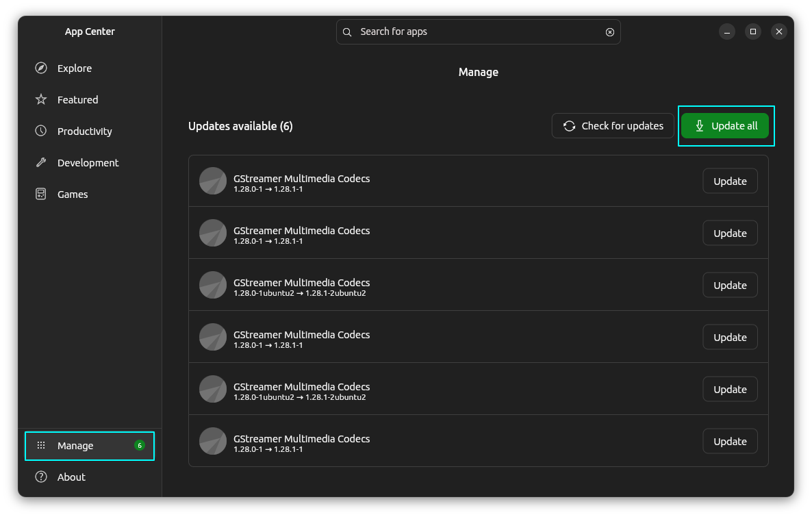Click Check for updates
The height and width of the screenshot is (517, 812).
point(613,126)
